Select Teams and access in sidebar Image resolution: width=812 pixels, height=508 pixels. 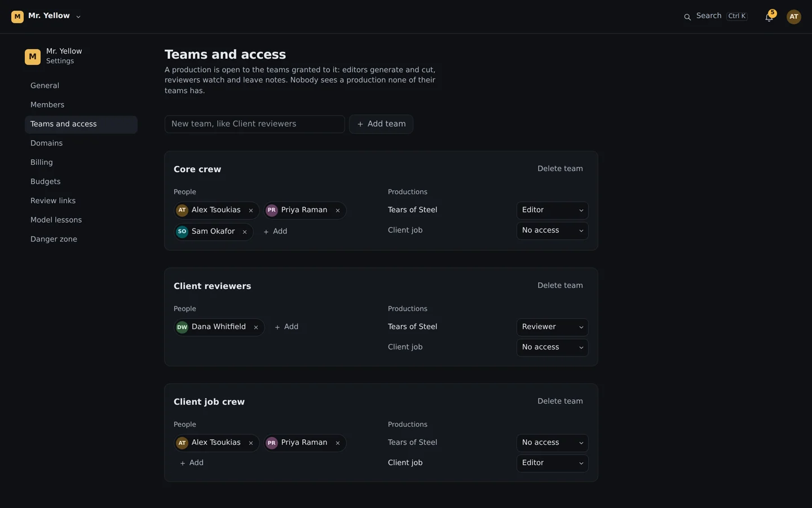pos(81,124)
